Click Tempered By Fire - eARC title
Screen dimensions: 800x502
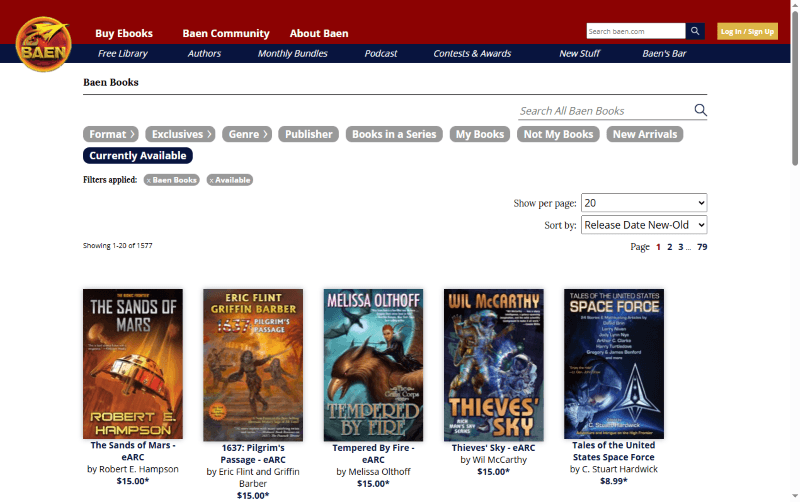tap(373, 454)
